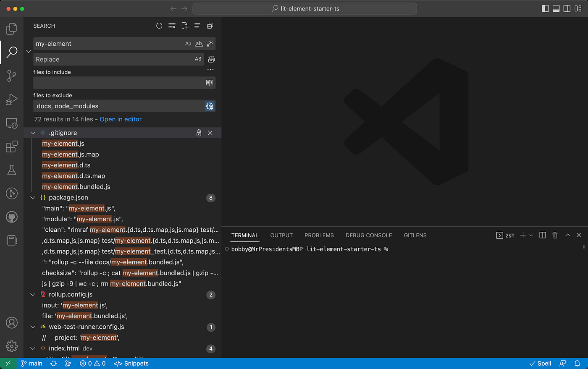Screen dimensions: 588x369
Task: Clear all search results
Action: [x=172, y=26]
